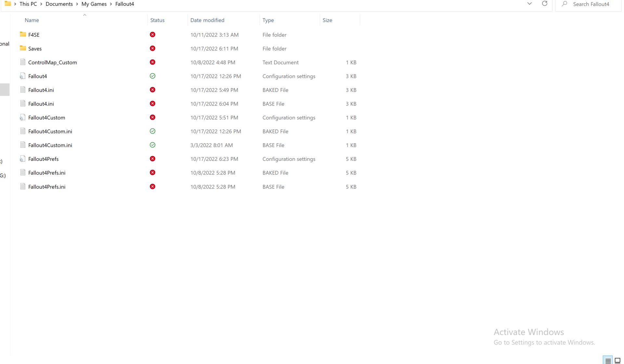Expand the This PC breadcrumb chevron

click(41, 4)
